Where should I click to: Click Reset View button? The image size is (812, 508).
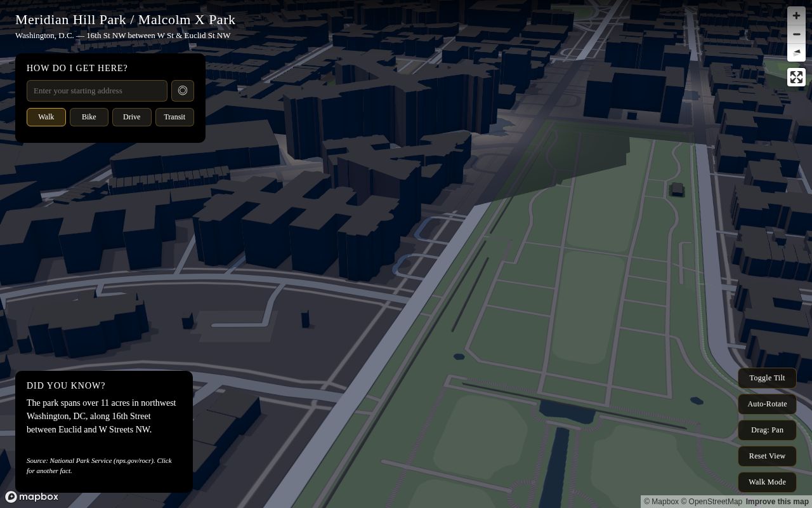coord(767,456)
